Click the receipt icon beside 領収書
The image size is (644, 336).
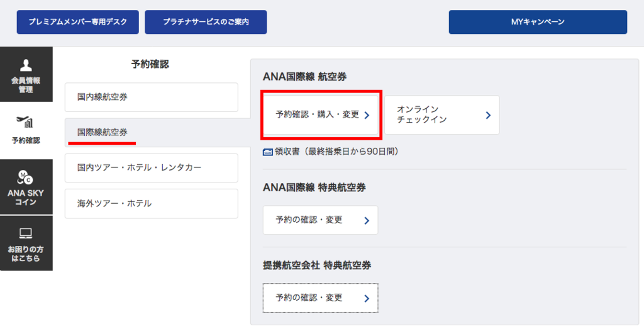pos(267,152)
